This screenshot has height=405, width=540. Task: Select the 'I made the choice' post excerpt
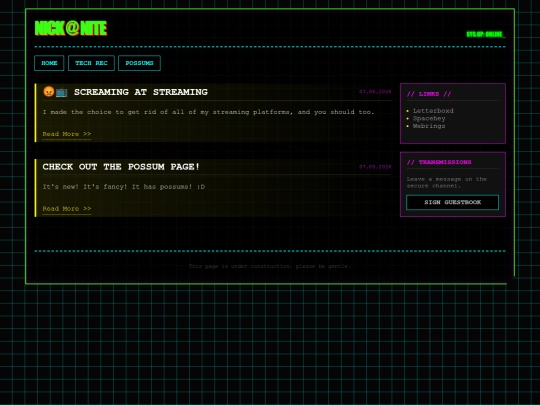(x=208, y=112)
